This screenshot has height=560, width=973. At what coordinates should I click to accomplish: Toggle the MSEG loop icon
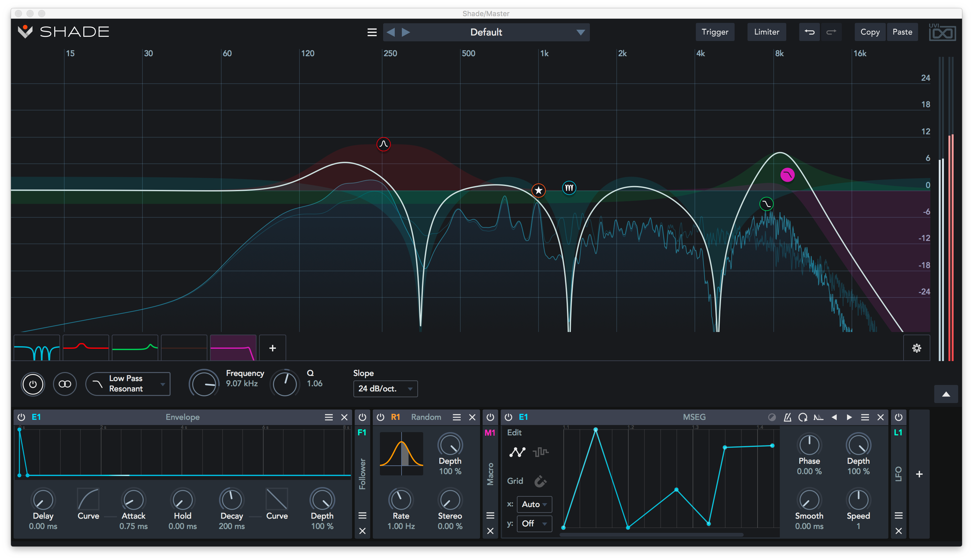pos(802,417)
